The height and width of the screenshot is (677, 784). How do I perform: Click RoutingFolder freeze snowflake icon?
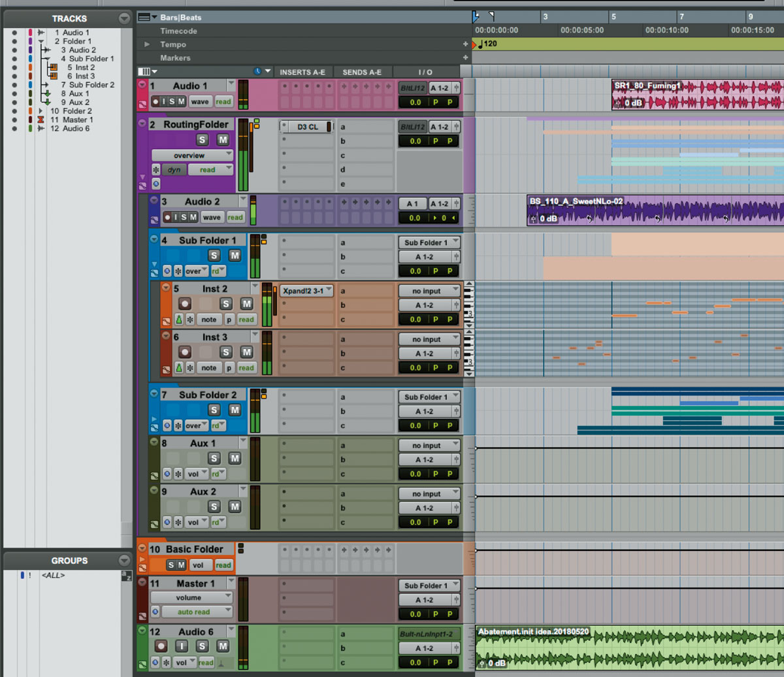coord(156,170)
